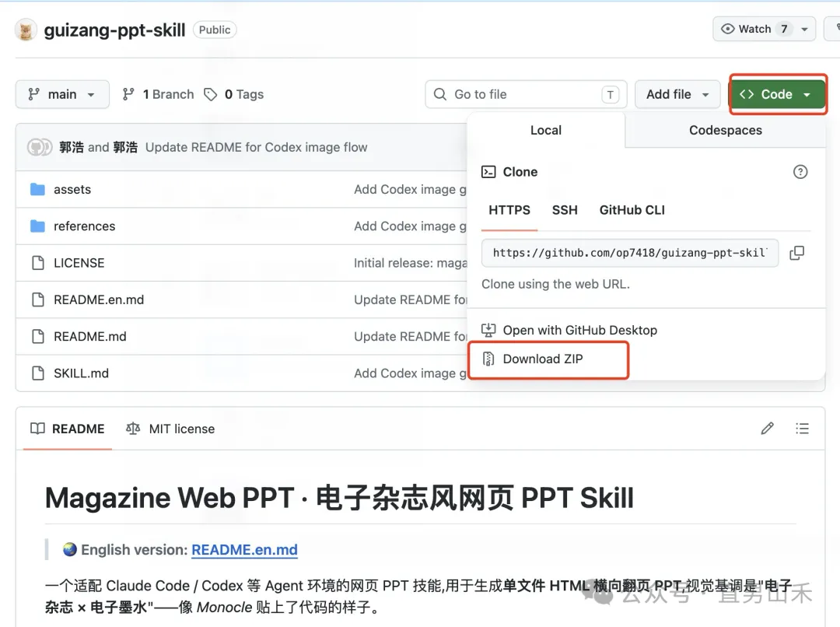
Task: Click the Public visibility badge
Action: pyautogui.click(x=215, y=30)
